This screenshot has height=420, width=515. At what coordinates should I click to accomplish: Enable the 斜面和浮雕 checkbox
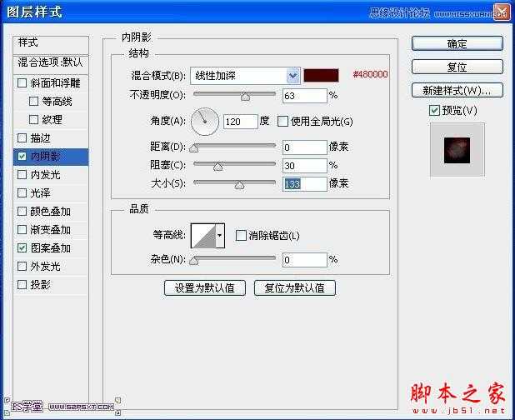[22, 82]
